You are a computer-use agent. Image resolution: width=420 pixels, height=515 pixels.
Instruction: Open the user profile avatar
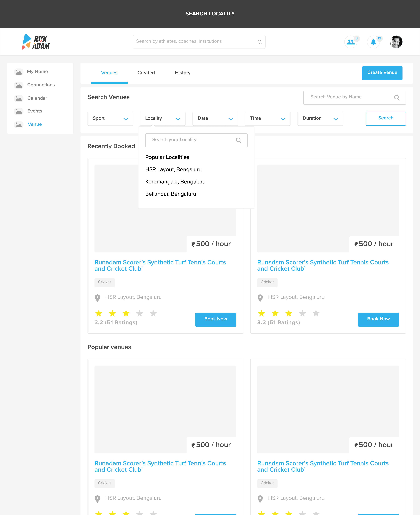tap(396, 42)
